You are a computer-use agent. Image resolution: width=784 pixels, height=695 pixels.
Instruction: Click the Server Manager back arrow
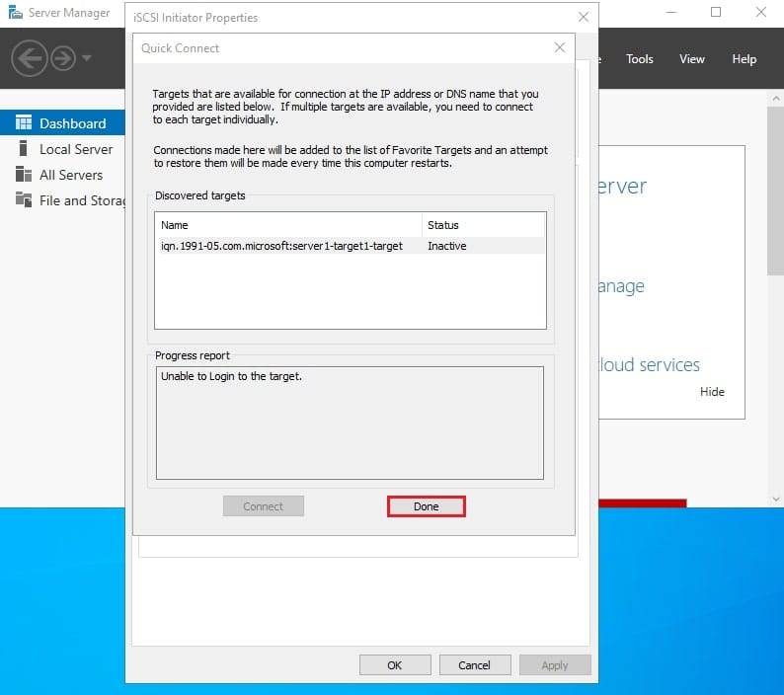point(30,58)
